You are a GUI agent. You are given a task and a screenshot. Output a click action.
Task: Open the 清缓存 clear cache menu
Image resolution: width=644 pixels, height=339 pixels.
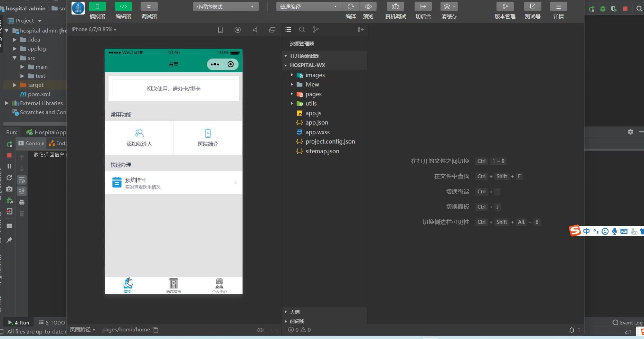[x=449, y=7]
